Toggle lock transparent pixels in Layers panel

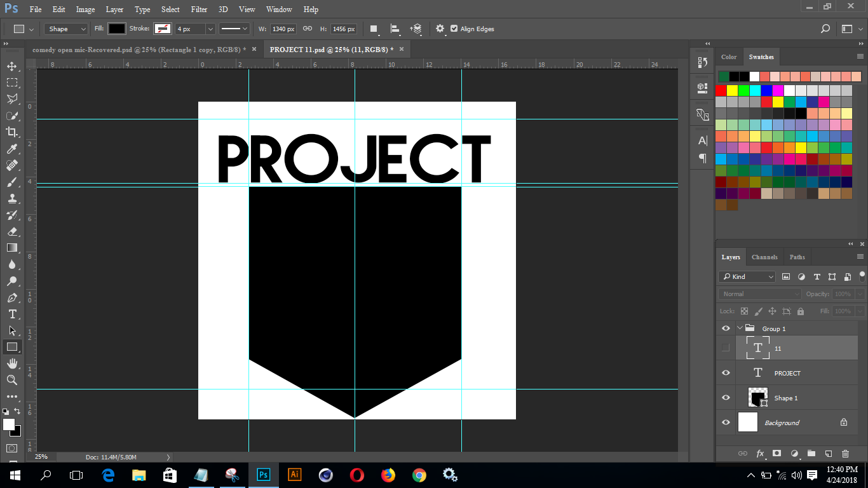point(744,311)
